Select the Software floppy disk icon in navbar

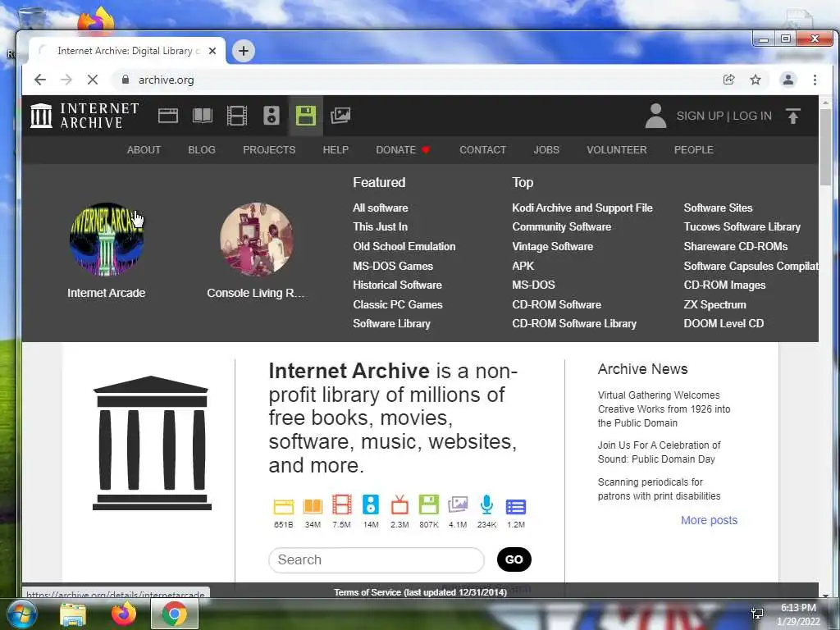tap(306, 116)
